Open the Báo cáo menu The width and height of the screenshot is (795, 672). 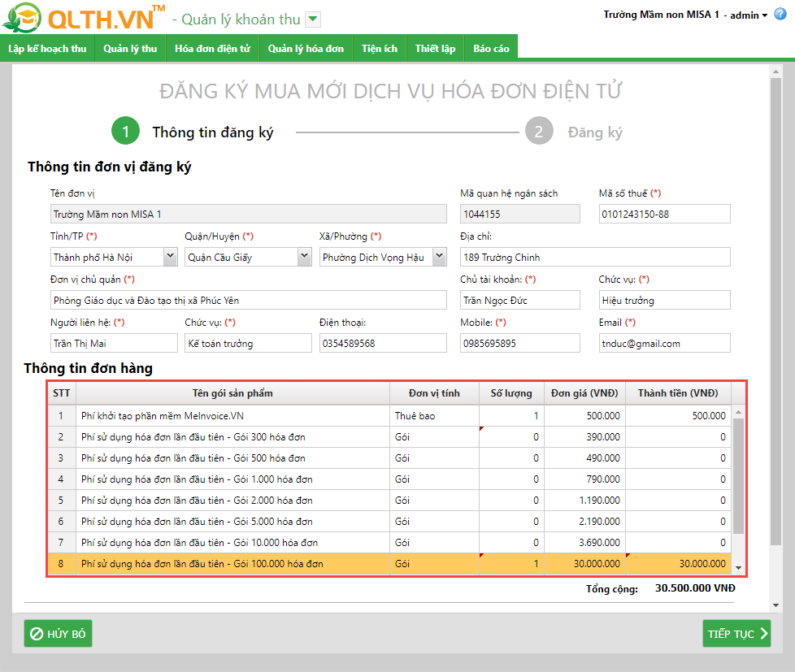[x=491, y=49]
